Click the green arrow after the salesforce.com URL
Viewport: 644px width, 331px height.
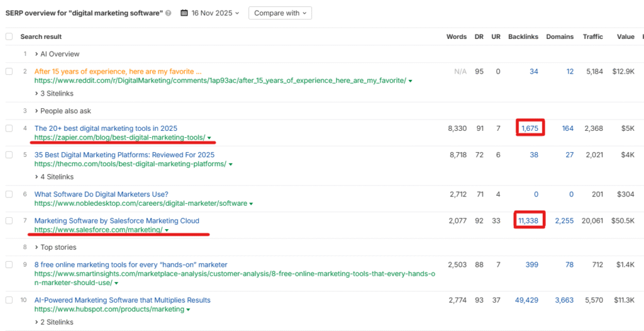[x=167, y=230]
